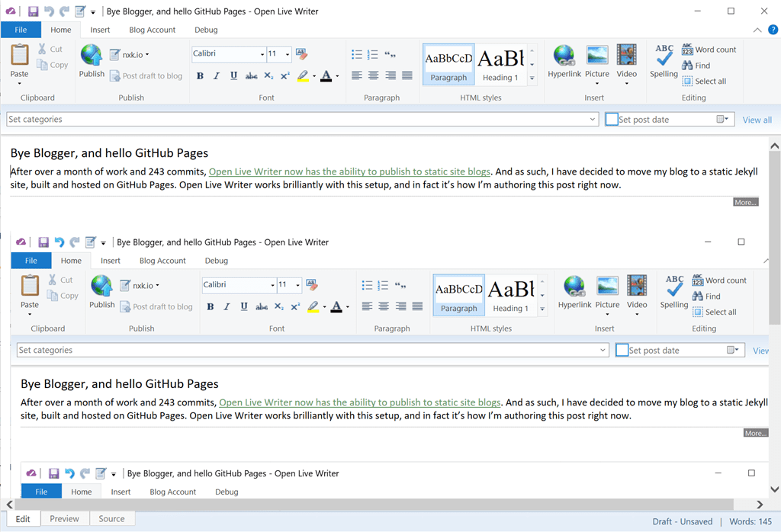Image resolution: width=781 pixels, height=532 pixels.
Task: Click the top View all link
Action: 757,120
